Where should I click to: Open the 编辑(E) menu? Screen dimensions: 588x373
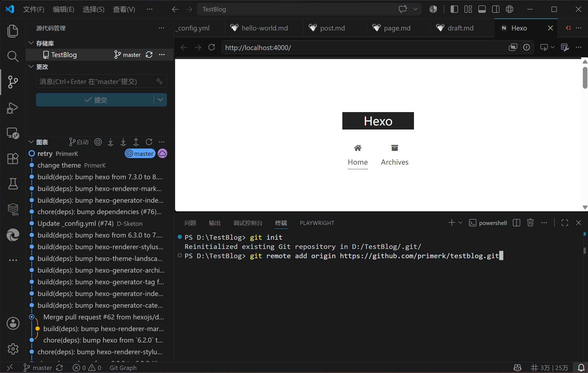click(x=63, y=9)
